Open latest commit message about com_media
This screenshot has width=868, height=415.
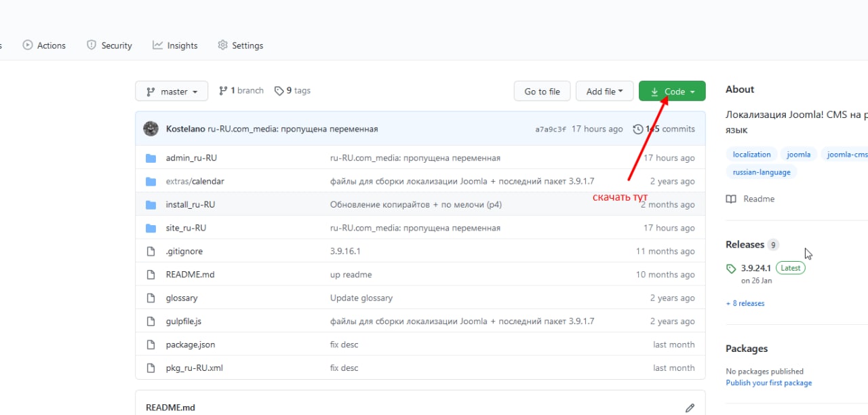click(293, 129)
